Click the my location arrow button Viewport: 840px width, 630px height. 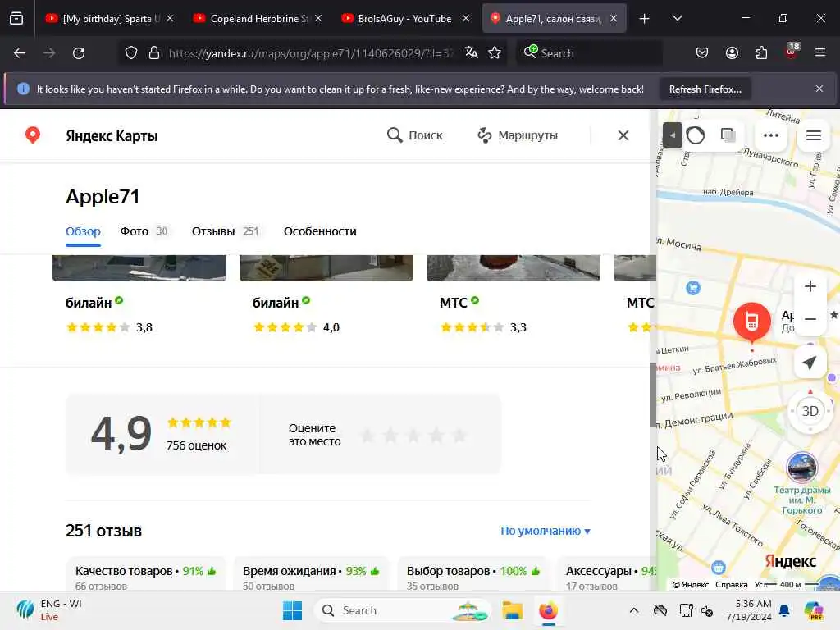[810, 363]
